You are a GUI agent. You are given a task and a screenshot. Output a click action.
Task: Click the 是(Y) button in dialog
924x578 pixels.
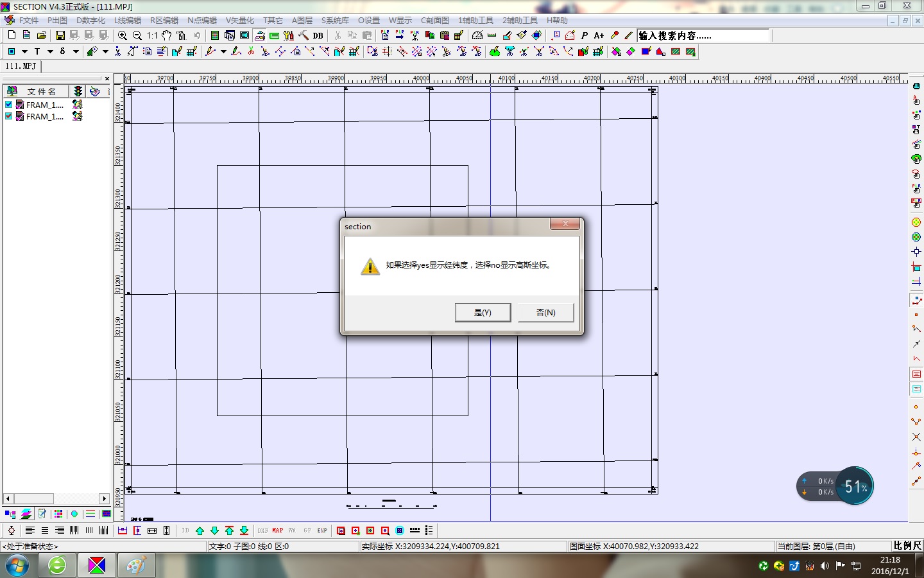point(483,312)
